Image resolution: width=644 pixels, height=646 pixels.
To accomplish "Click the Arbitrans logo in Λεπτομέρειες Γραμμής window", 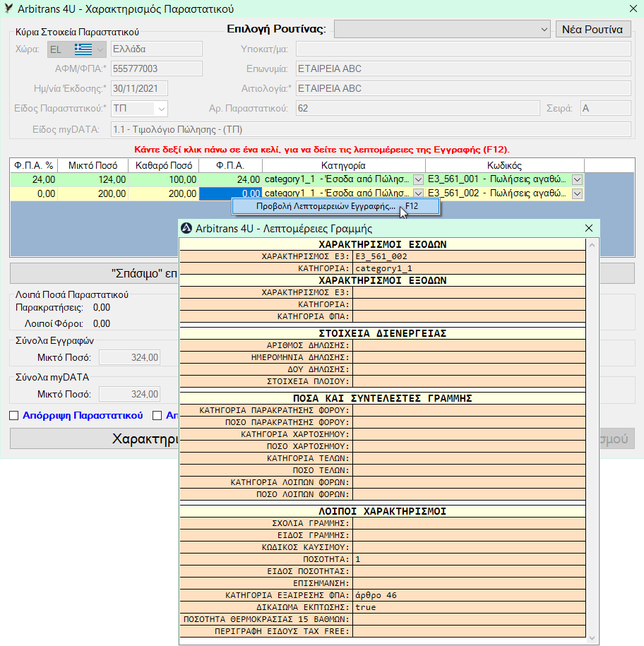I will pos(186,228).
